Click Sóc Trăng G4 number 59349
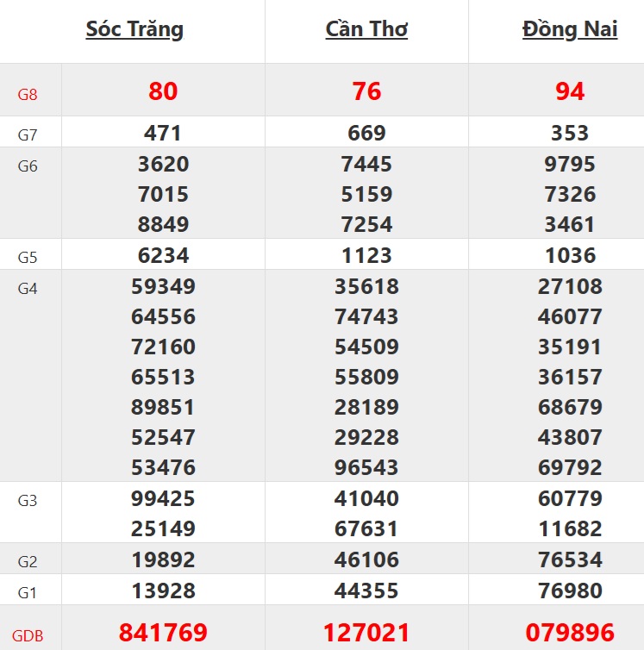Viewport: 644px width, 650px height. pyautogui.click(x=163, y=286)
